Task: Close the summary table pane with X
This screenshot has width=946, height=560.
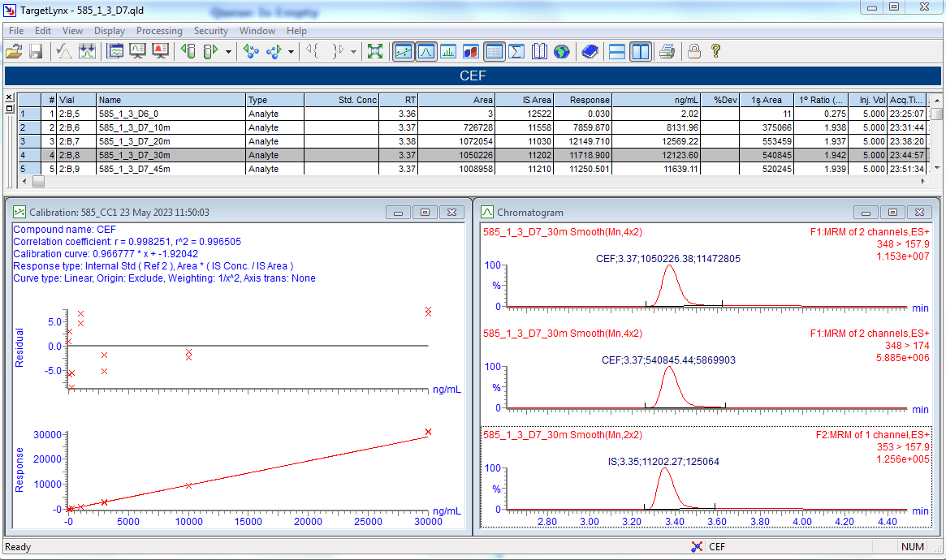Action: pos(9,97)
